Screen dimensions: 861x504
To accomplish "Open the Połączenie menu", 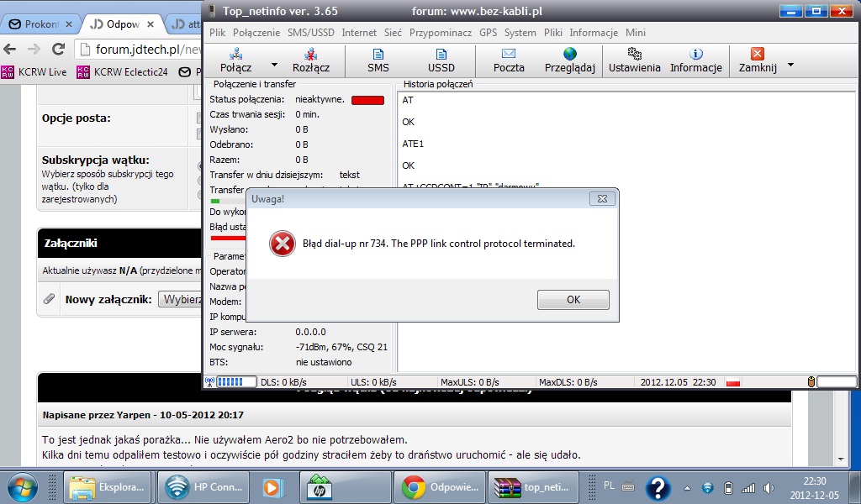I will tap(256, 33).
